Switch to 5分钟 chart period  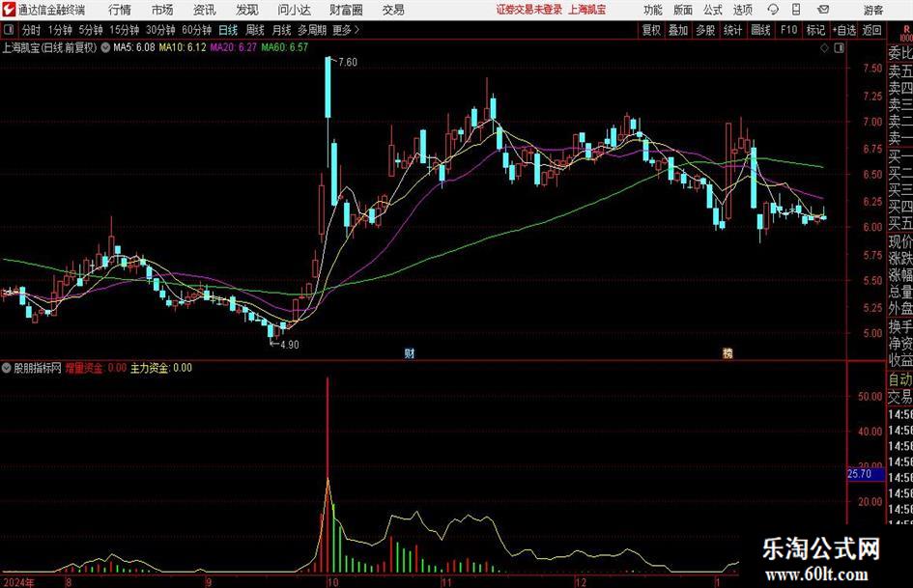(91, 30)
